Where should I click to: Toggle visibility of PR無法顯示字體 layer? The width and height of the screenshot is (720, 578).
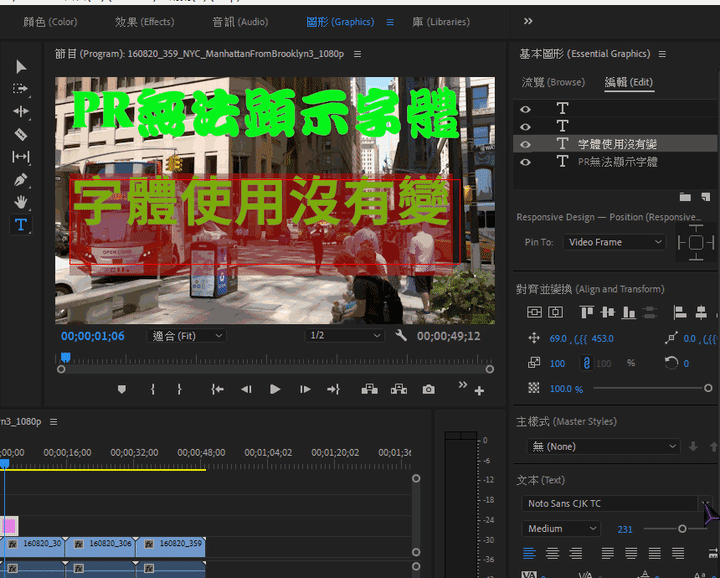(x=525, y=161)
